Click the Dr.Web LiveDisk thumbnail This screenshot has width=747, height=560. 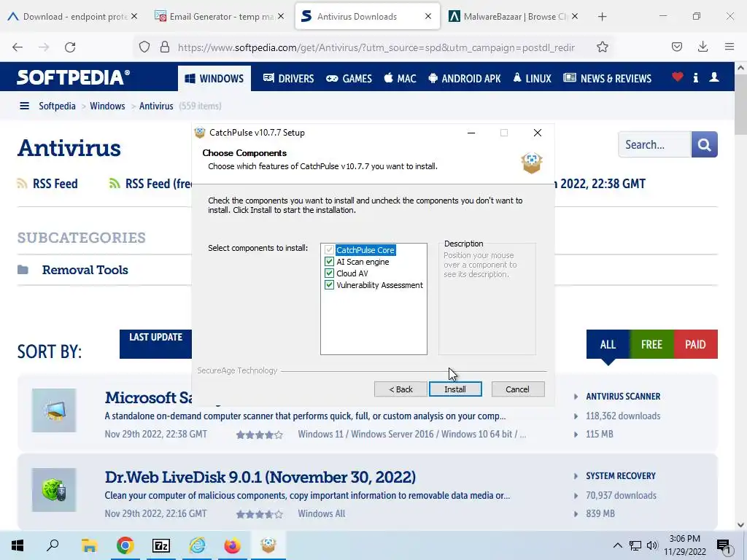[x=54, y=490]
